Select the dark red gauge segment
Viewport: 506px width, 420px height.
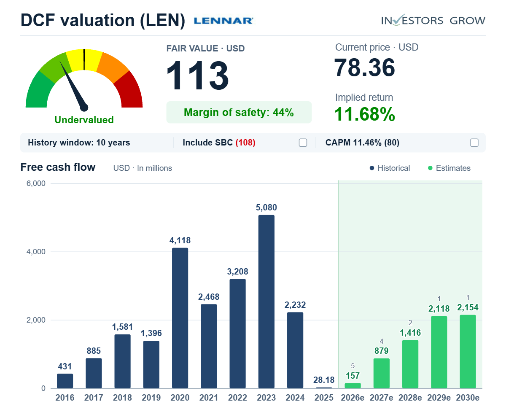point(131,92)
